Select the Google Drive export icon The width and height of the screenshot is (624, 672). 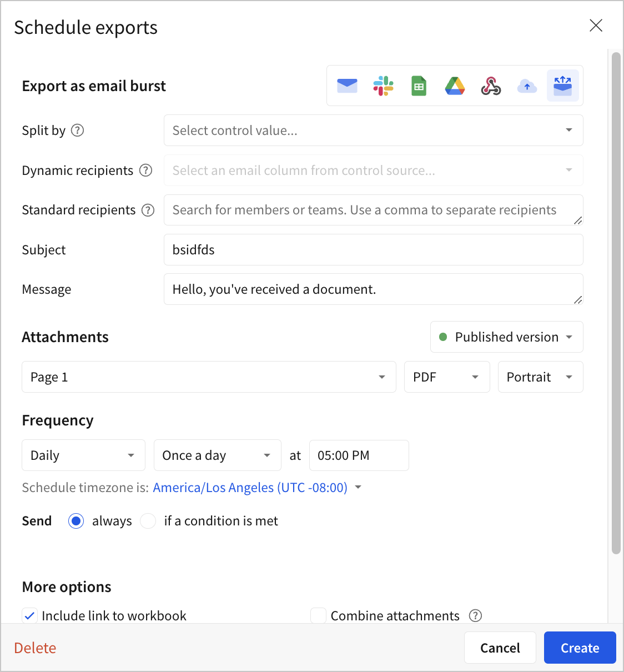pos(455,86)
